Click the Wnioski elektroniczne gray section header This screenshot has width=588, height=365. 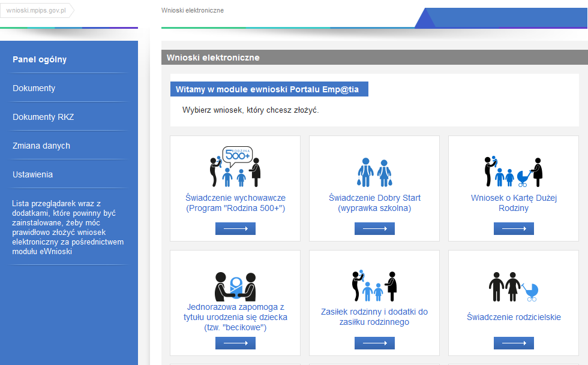(374, 58)
